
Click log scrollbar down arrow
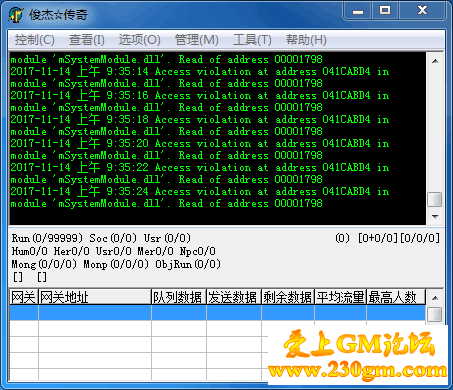(x=435, y=217)
